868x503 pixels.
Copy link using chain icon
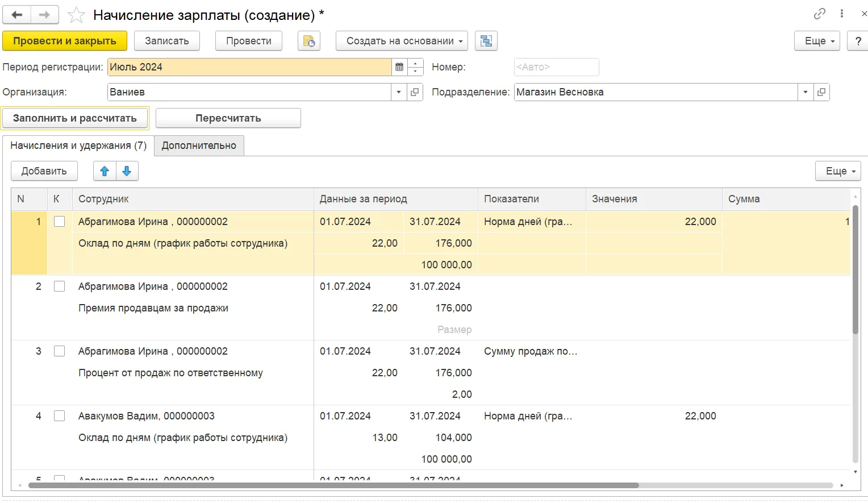[x=819, y=14]
